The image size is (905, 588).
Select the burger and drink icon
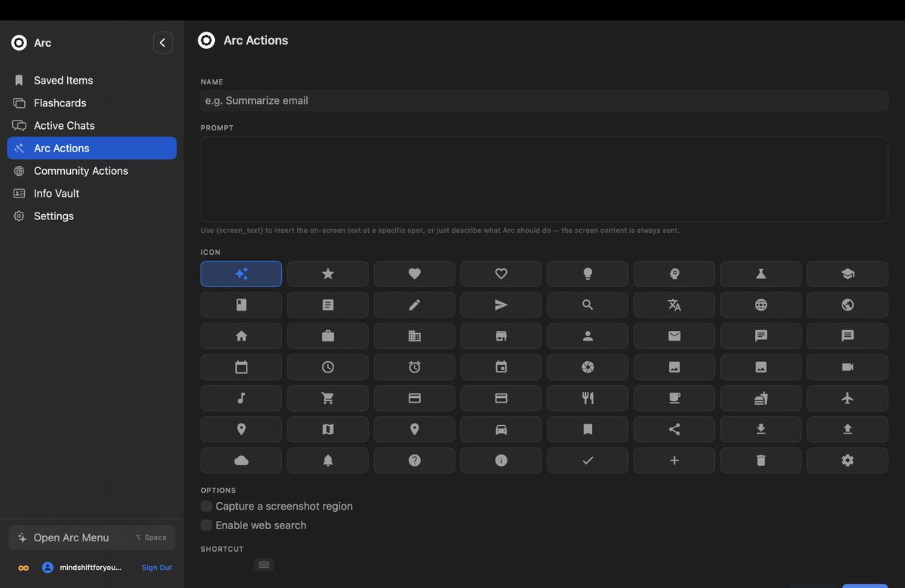coord(761,398)
